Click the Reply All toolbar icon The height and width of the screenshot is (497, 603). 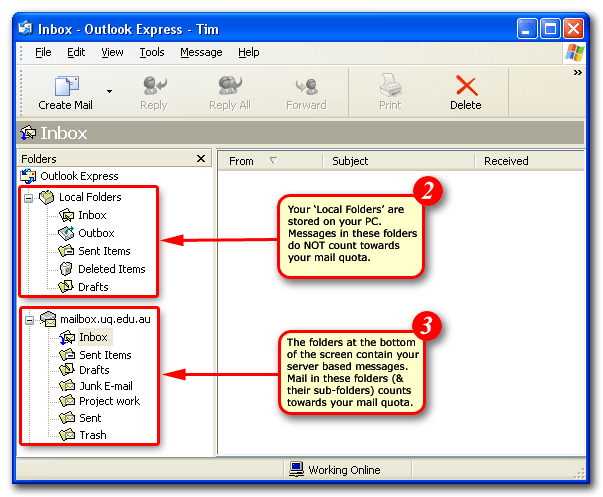coord(229,86)
